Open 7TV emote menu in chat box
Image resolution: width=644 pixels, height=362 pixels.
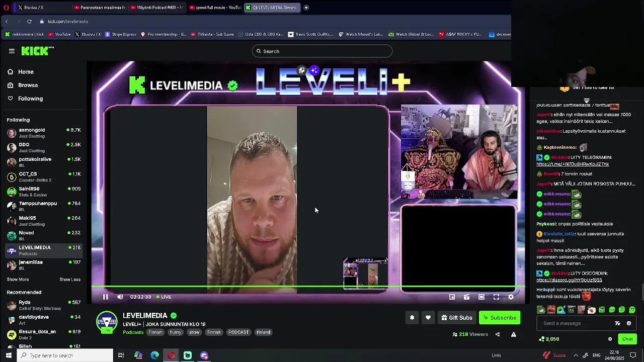[x=617, y=323]
